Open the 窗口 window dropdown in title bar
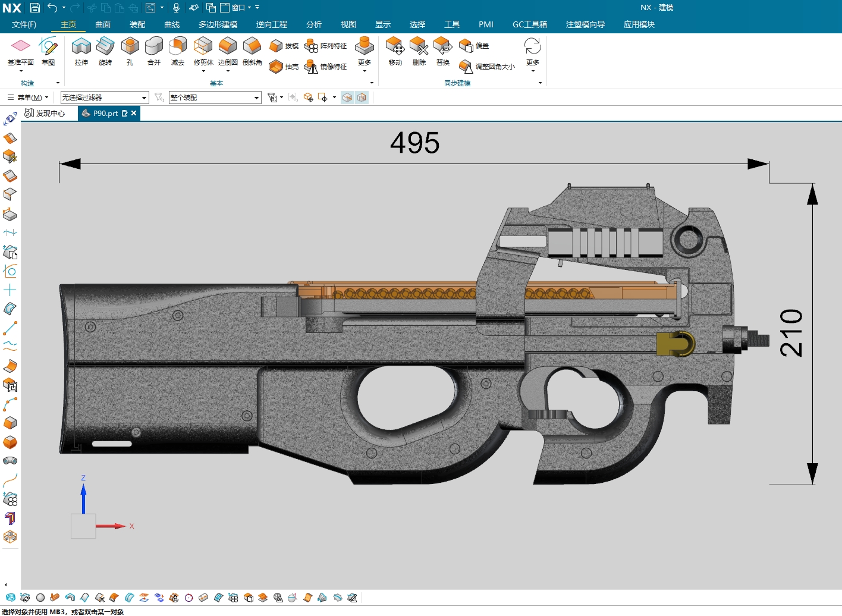 [x=235, y=8]
